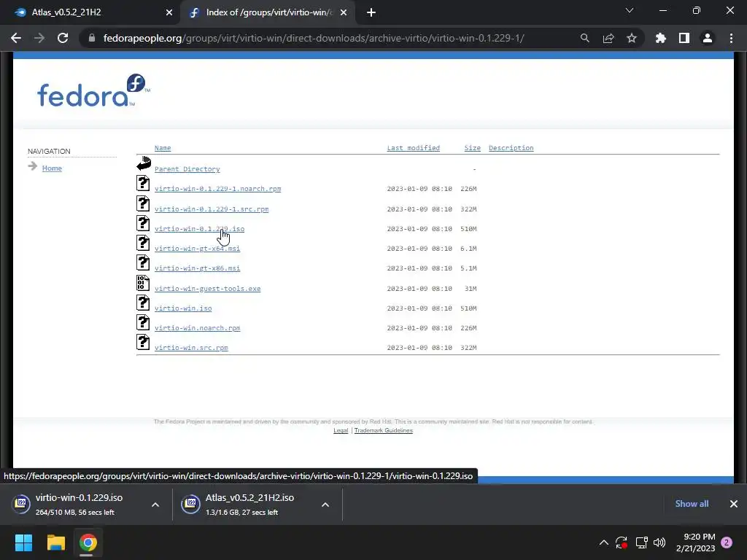Sort listing by Description
This screenshot has width=747, height=560.
pyautogui.click(x=511, y=148)
